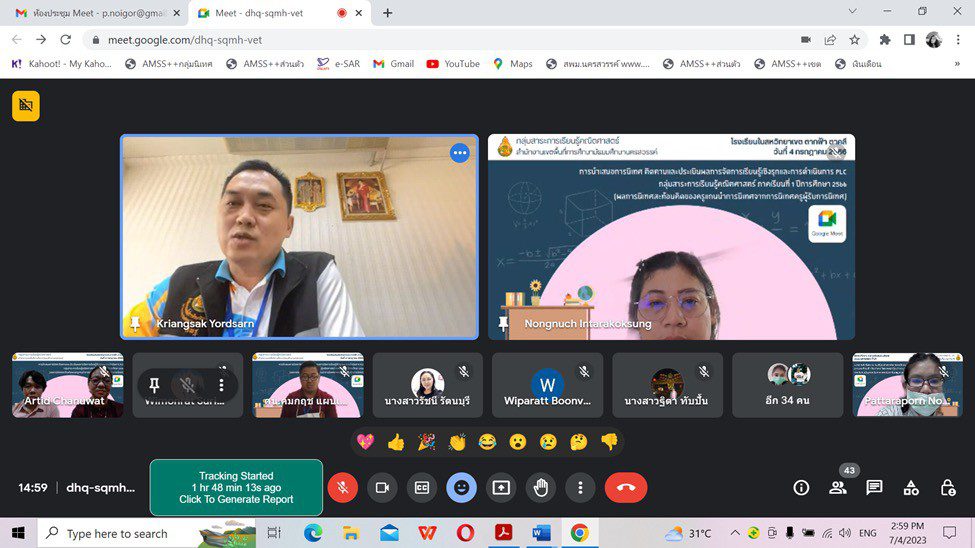Go forward in browser history
The image size is (975, 548).
(x=41, y=40)
